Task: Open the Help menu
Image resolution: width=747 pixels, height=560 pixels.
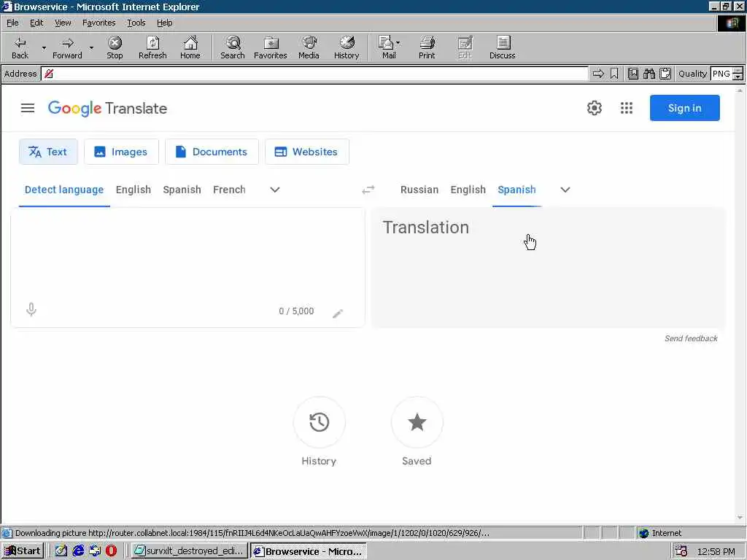Action: coord(164,23)
